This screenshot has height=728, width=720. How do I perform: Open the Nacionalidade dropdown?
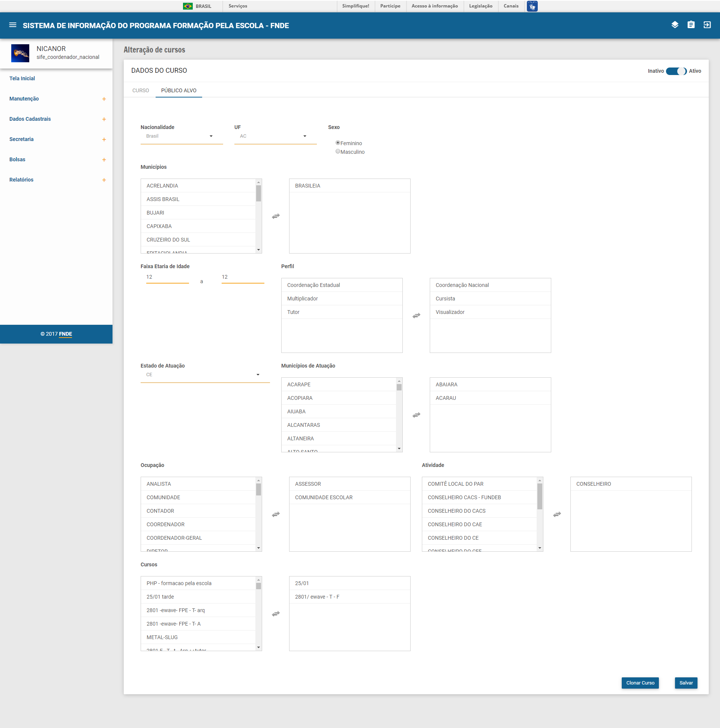click(x=181, y=137)
